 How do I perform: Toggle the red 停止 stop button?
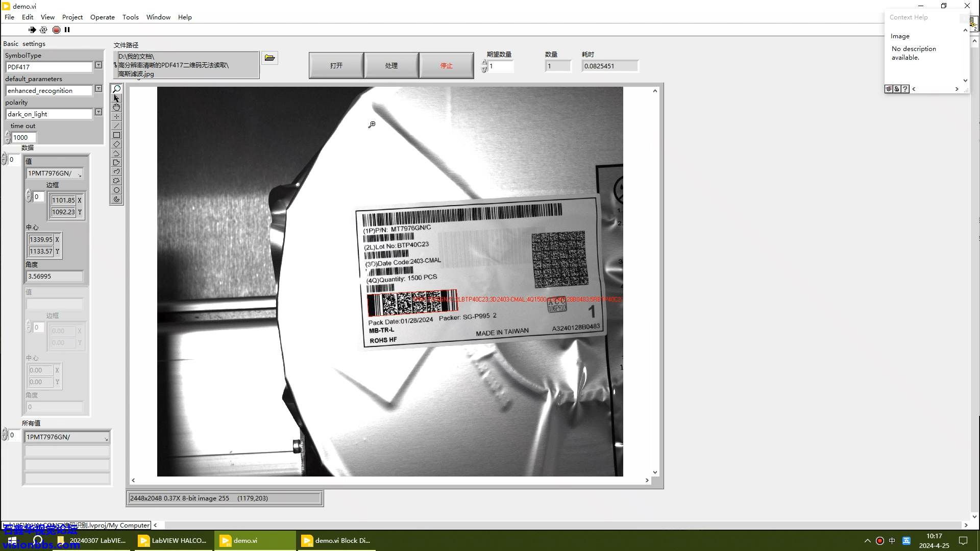click(x=446, y=65)
